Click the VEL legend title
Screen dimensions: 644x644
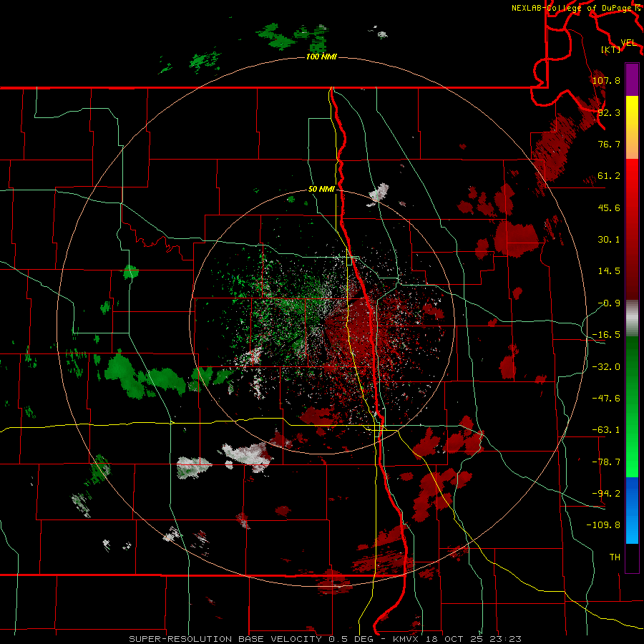click(628, 43)
